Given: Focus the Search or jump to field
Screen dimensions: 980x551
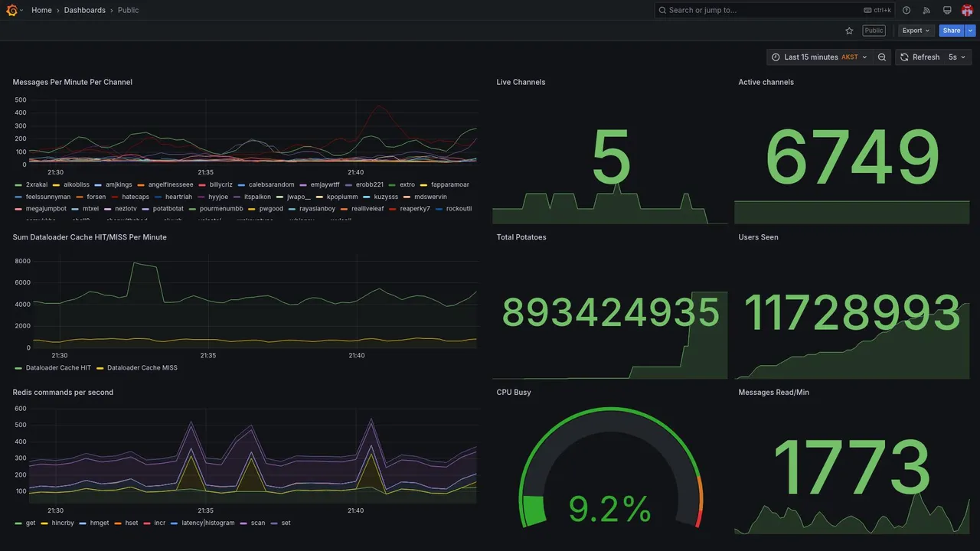Looking at the screenshot, I should coord(775,10).
